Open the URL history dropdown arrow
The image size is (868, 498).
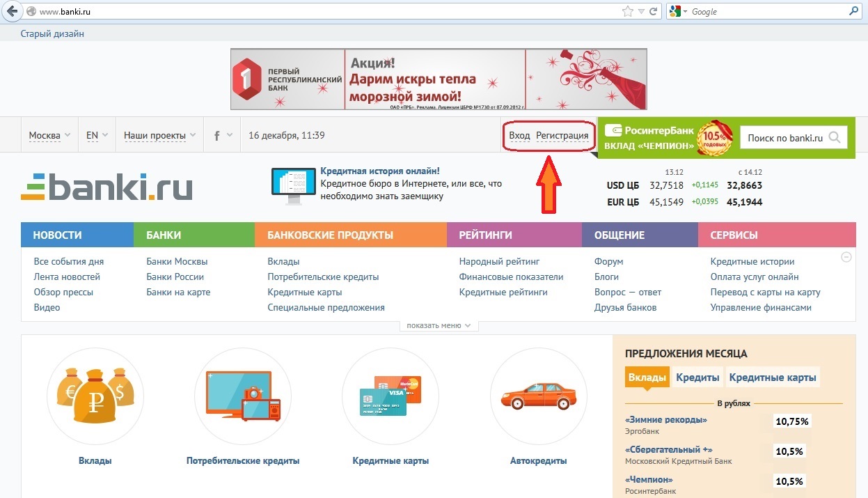pyautogui.click(x=641, y=12)
